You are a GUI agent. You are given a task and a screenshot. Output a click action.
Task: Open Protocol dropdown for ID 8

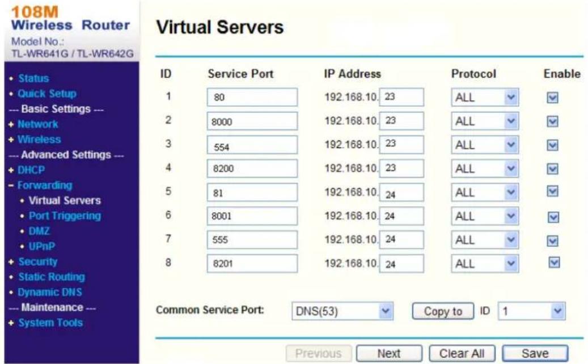point(485,264)
